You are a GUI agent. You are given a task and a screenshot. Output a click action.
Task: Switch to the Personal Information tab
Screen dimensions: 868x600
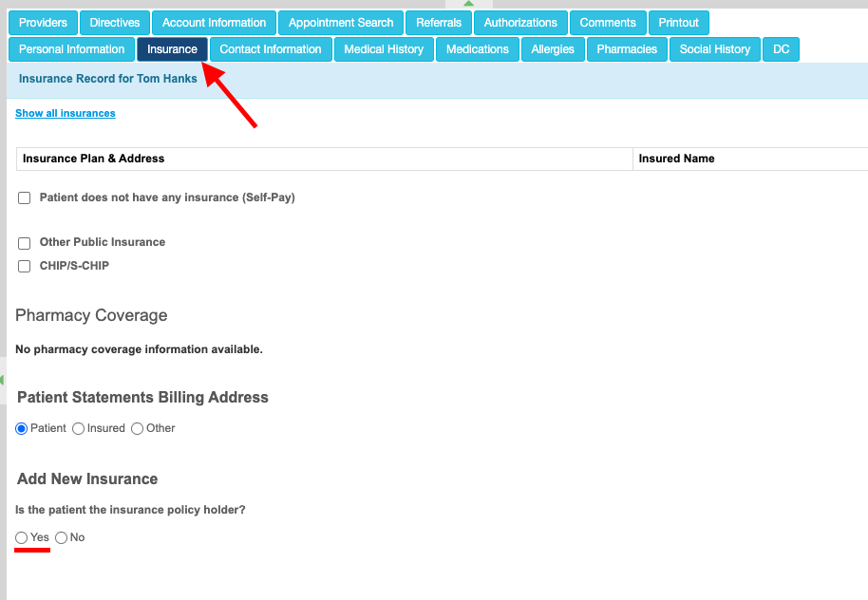coord(72,49)
